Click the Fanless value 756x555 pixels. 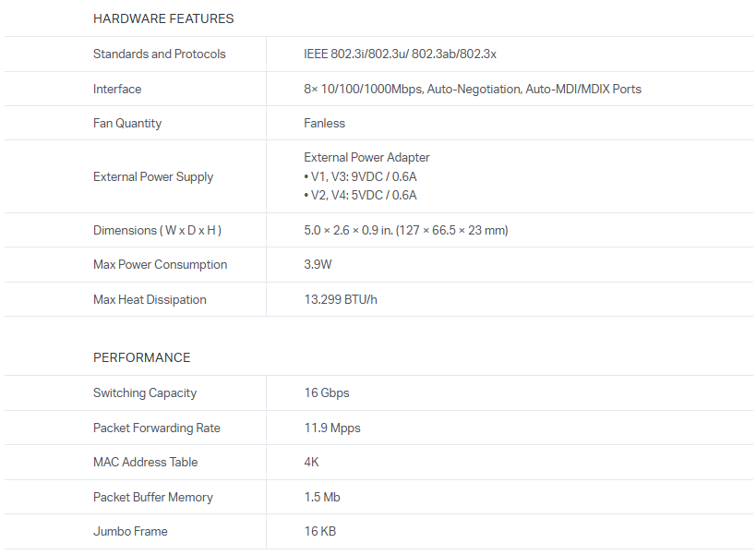(324, 124)
